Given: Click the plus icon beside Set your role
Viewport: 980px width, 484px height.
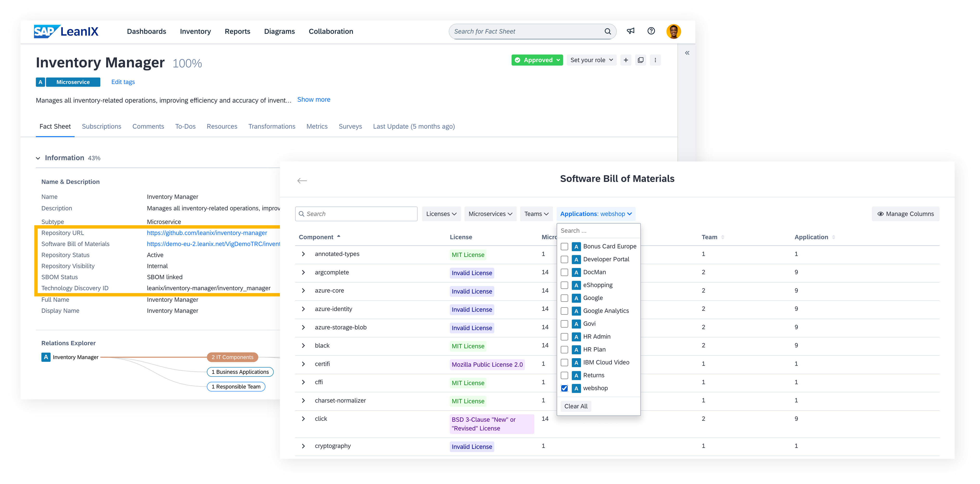Looking at the screenshot, I should pyautogui.click(x=626, y=60).
